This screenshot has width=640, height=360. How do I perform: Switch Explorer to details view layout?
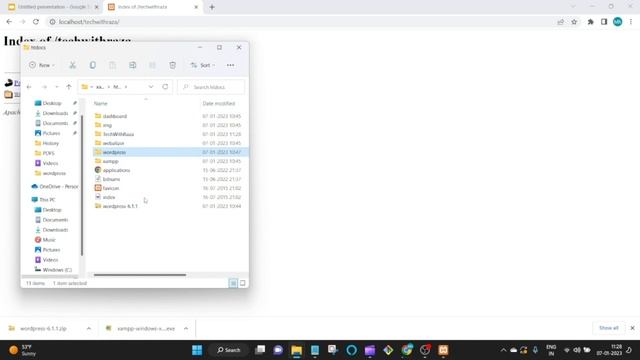tap(233, 283)
